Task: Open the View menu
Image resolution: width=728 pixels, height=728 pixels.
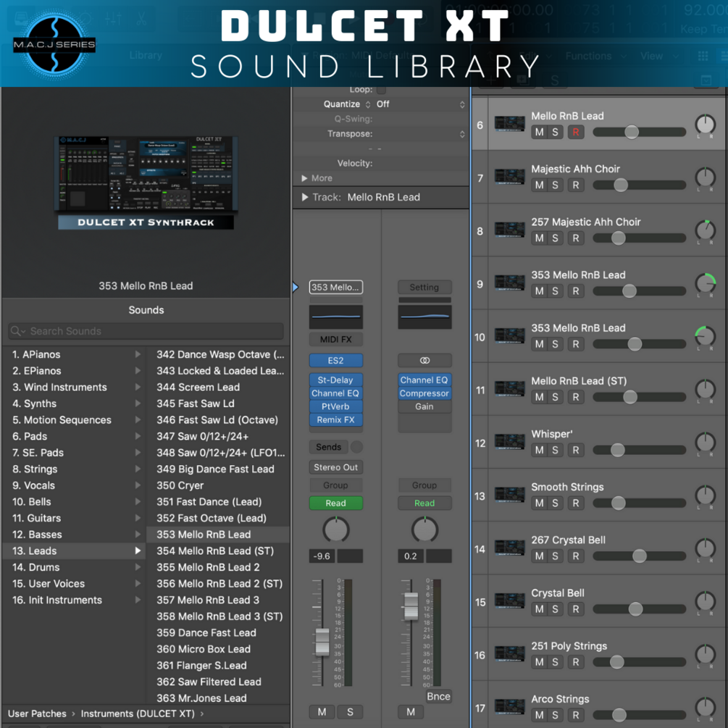Action: (x=658, y=57)
